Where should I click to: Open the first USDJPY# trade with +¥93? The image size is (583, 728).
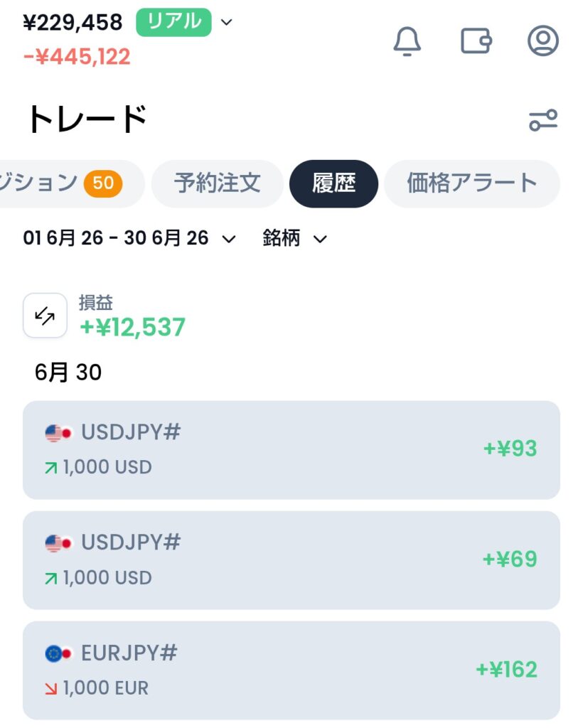click(291, 450)
